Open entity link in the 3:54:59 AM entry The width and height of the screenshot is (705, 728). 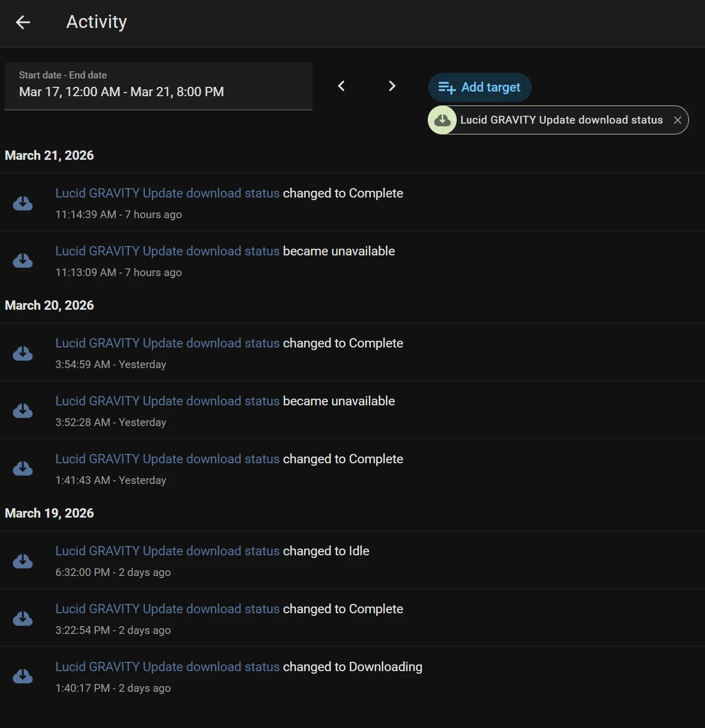[168, 343]
